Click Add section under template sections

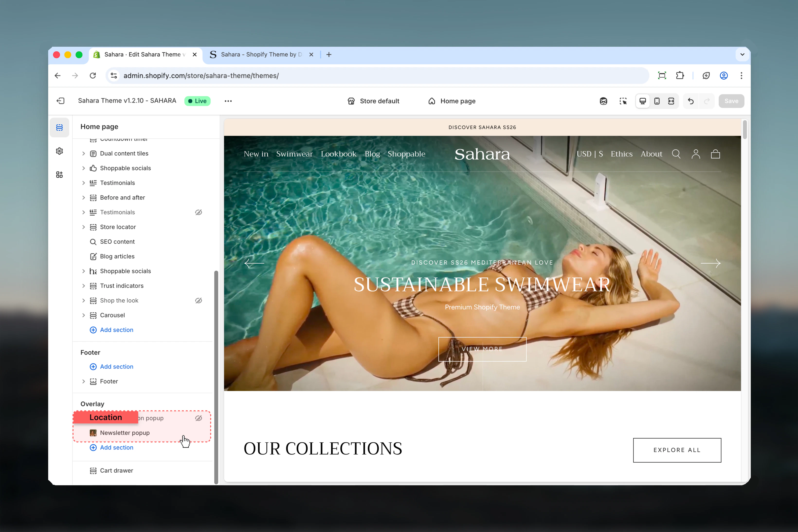pyautogui.click(x=111, y=330)
